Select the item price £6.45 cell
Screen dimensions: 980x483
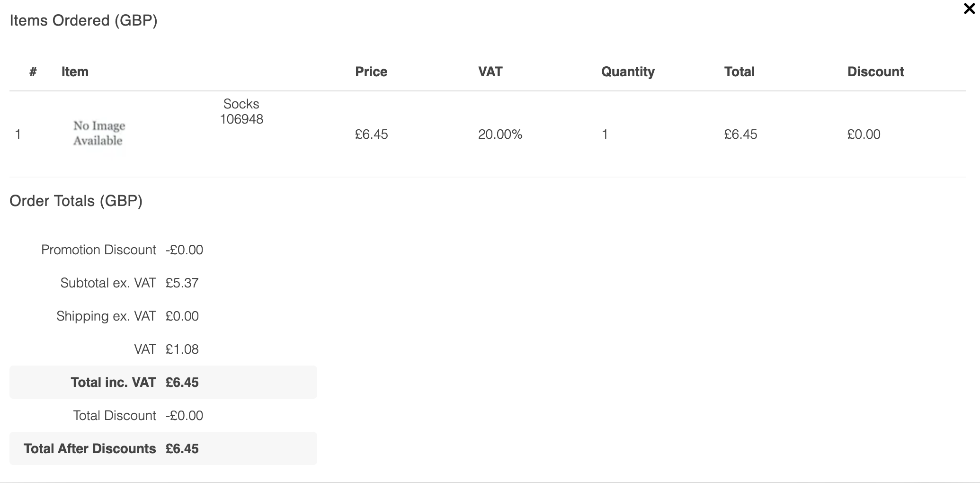(372, 134)
